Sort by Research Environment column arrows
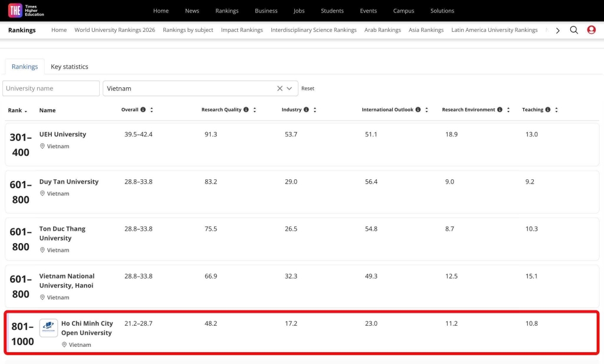 pos(508,110)
